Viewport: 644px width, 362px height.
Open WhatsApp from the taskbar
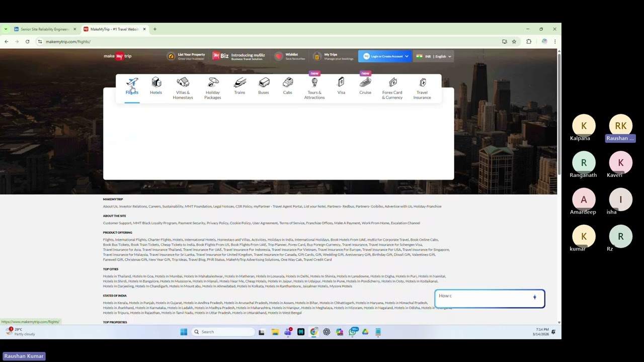point(353,332)
